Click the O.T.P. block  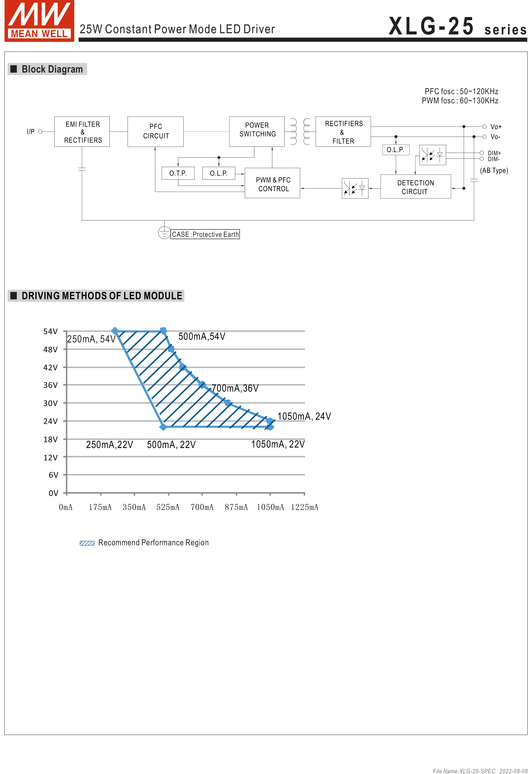(178, 173)
